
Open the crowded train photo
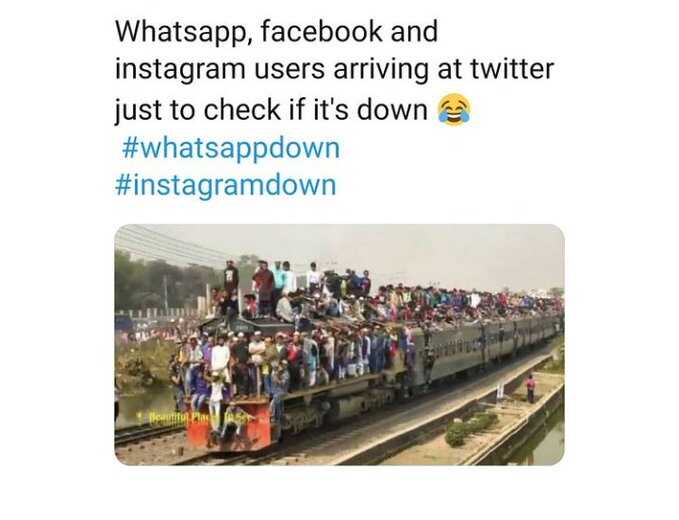(x=339, y=345)
